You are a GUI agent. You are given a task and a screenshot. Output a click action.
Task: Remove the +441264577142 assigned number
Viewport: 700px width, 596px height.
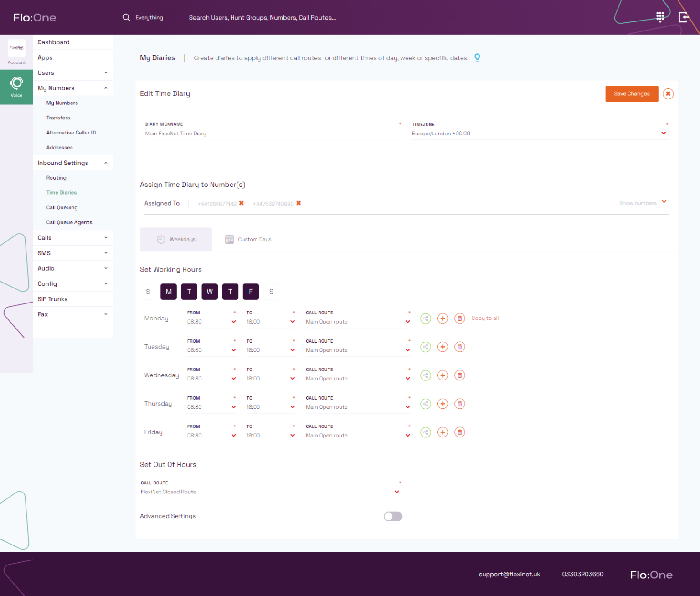pyautogui.click(x=241, y=203)
